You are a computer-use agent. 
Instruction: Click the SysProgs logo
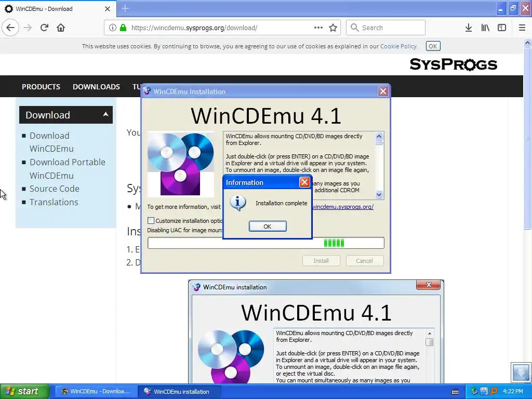(x=453, y=64)
